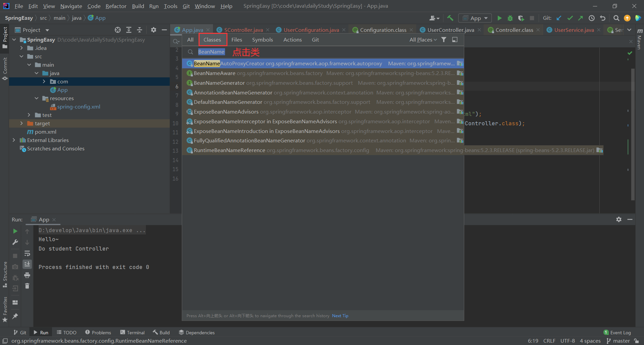Show hidden editor tabs dropdown arrow
Screen dimensions: 644x345
click(x=629, y=30)
